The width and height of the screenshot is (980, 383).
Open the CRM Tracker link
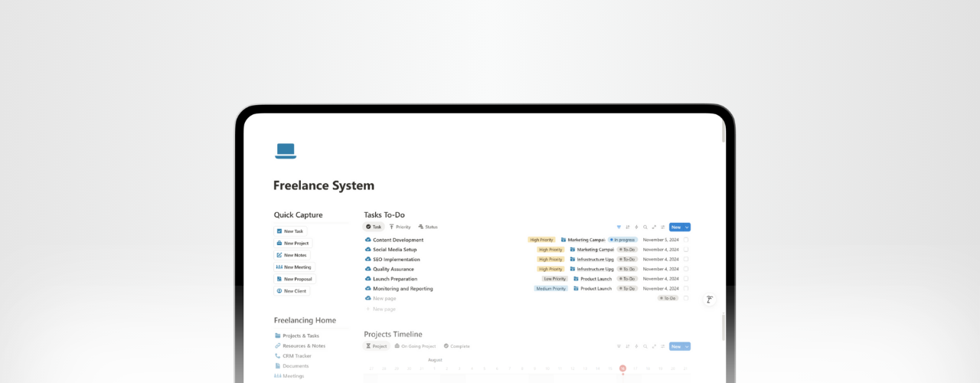[296, 355]
